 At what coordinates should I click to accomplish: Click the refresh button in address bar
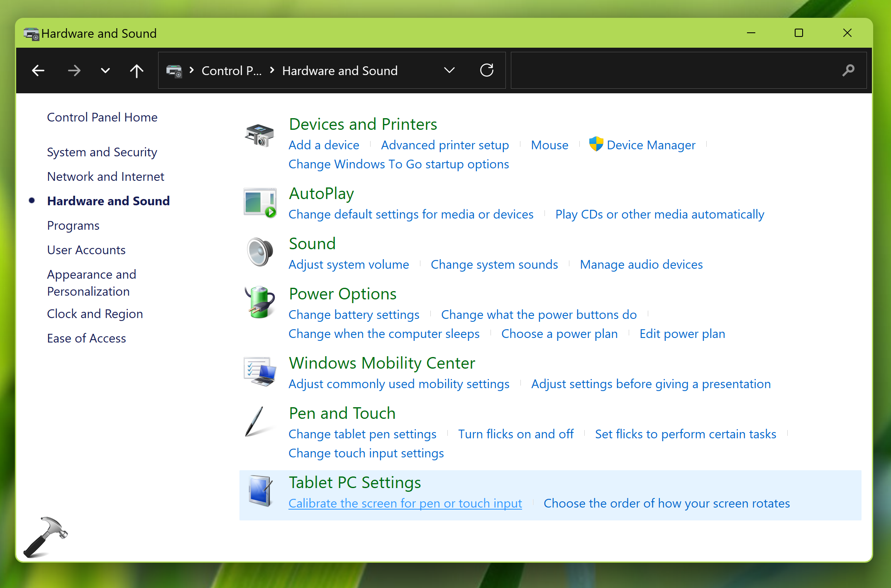click(x=486, y=70)
